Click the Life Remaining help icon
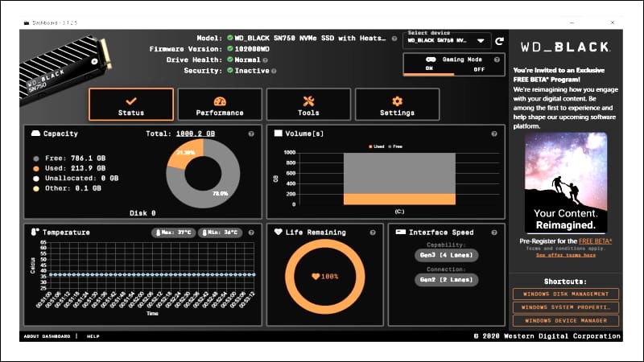This screenshot has height=362, width=644. click(x=373, y=232)
